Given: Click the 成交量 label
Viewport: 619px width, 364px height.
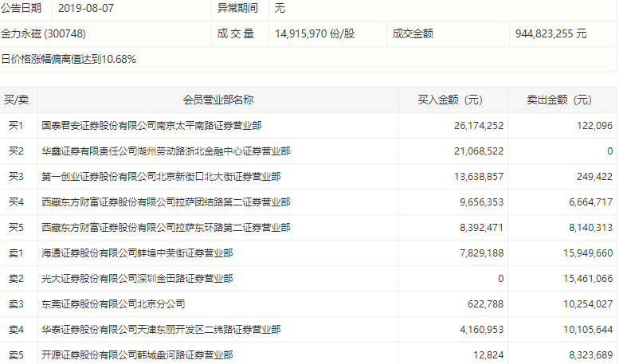Looking at the screenshot, I should coord(235,34).
